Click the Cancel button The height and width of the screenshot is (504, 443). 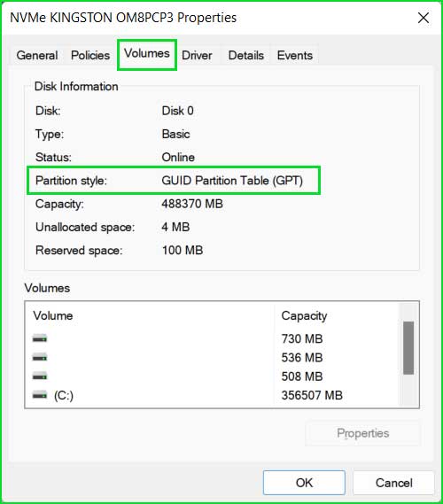[x=393, y=483]
